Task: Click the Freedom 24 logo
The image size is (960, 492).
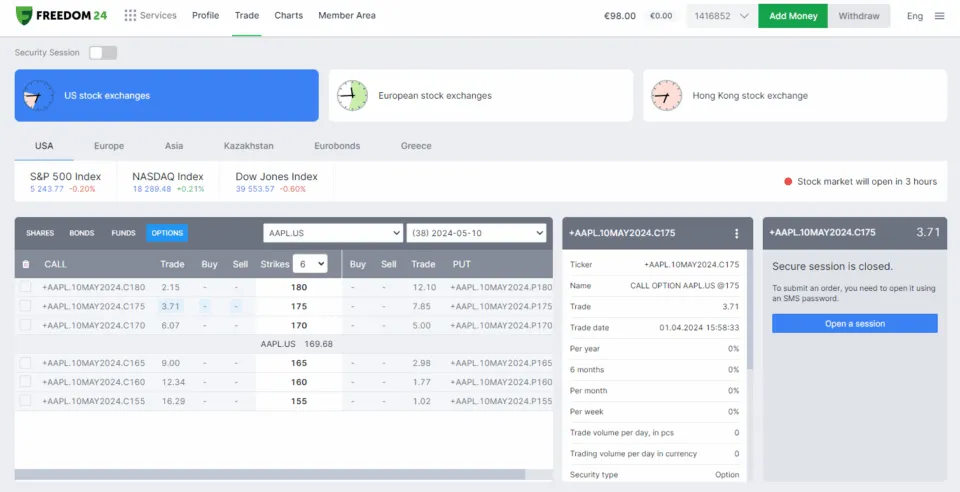Action: click(x=62, y=16)
